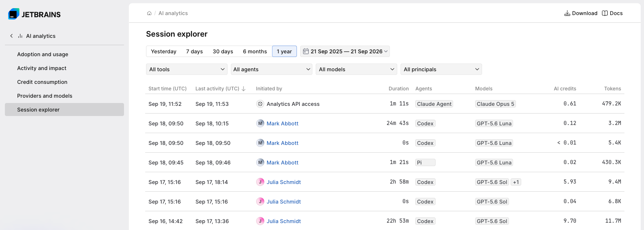Select the 7 days range tab

pyautogui.click(x=195, y=51)
